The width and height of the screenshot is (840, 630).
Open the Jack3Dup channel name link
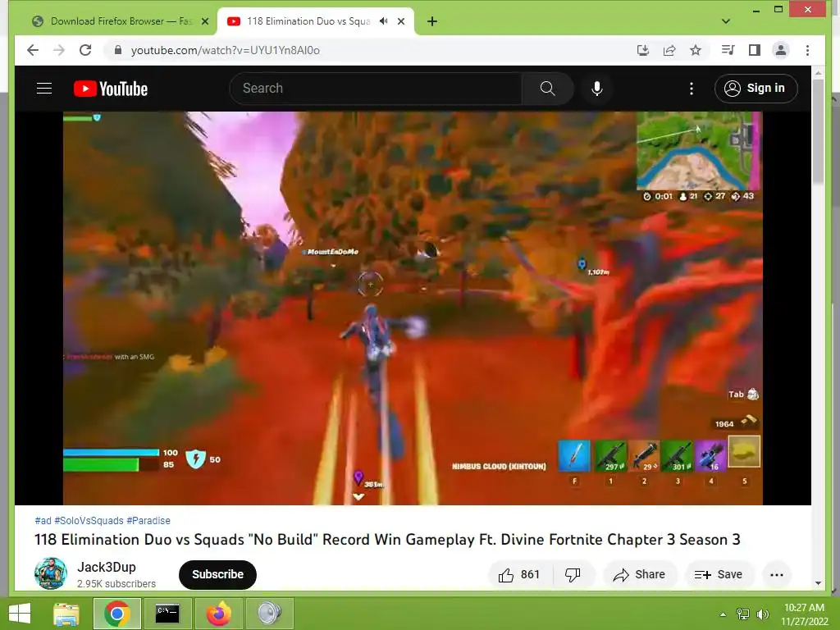(x=106, y=567)
